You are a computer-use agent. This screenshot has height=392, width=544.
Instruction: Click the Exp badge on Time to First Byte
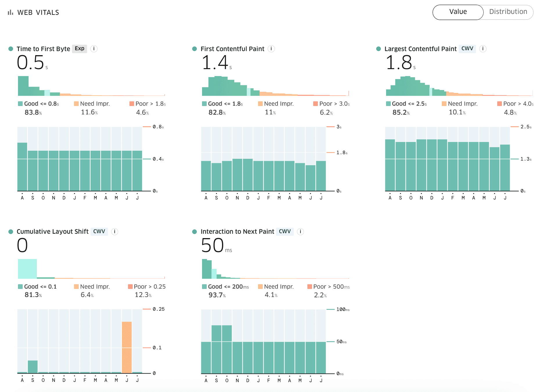(x=80, y=49)
